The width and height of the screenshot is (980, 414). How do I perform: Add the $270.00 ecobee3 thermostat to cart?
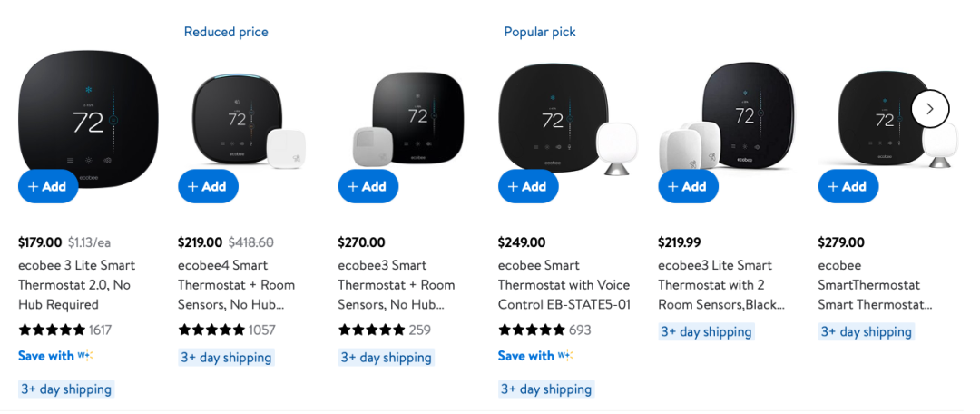pos(368,186)
